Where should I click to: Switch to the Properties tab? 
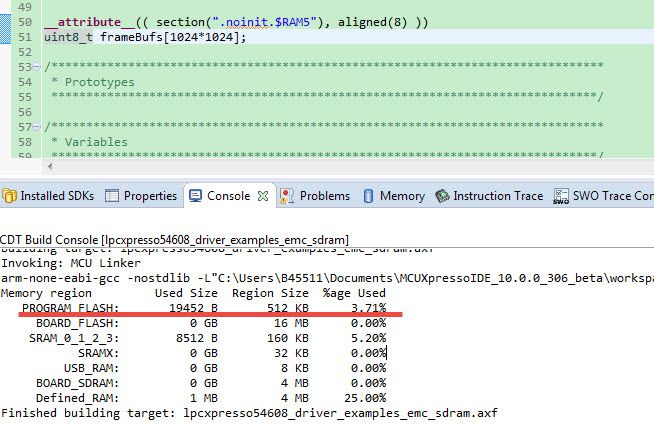(x=141, y=196)
